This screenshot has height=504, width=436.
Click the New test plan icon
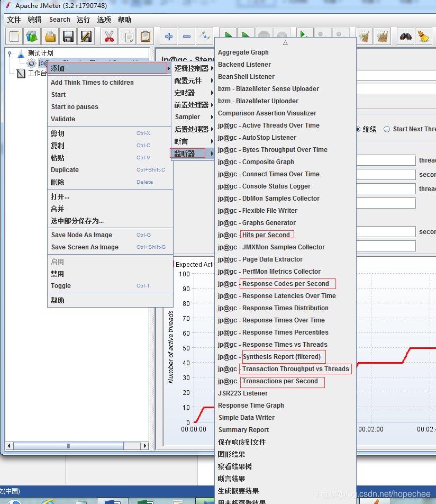14,37
